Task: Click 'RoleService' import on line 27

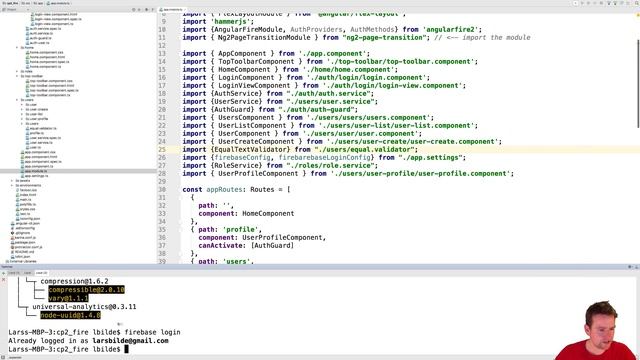Action: [236, 165]
